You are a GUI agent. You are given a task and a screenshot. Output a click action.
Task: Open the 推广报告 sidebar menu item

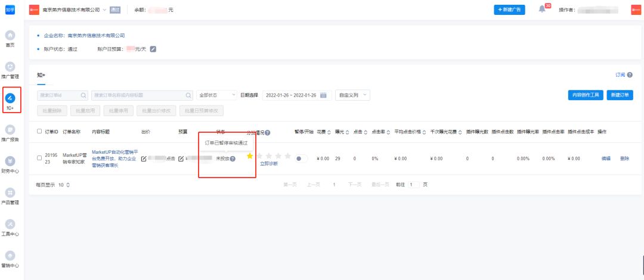[x=10, y=129]
